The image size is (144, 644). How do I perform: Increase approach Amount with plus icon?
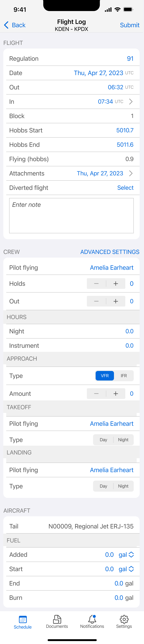(x=116, y=394)
